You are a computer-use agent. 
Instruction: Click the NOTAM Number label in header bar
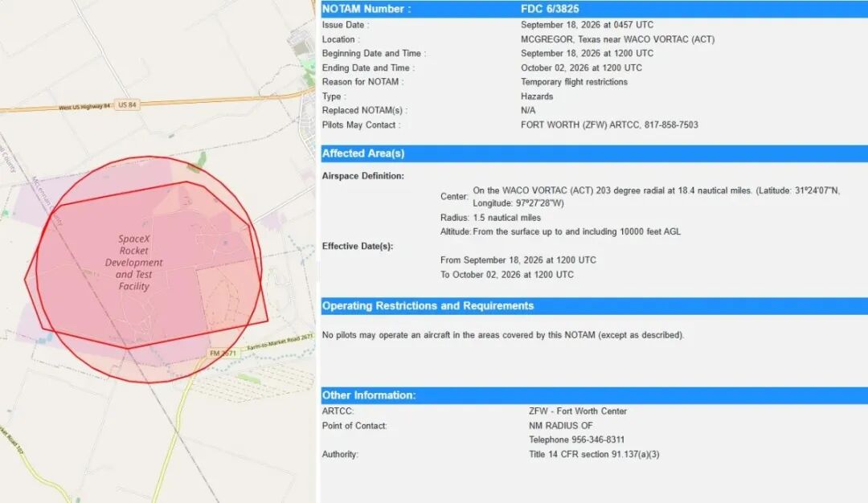click(366, 9)
